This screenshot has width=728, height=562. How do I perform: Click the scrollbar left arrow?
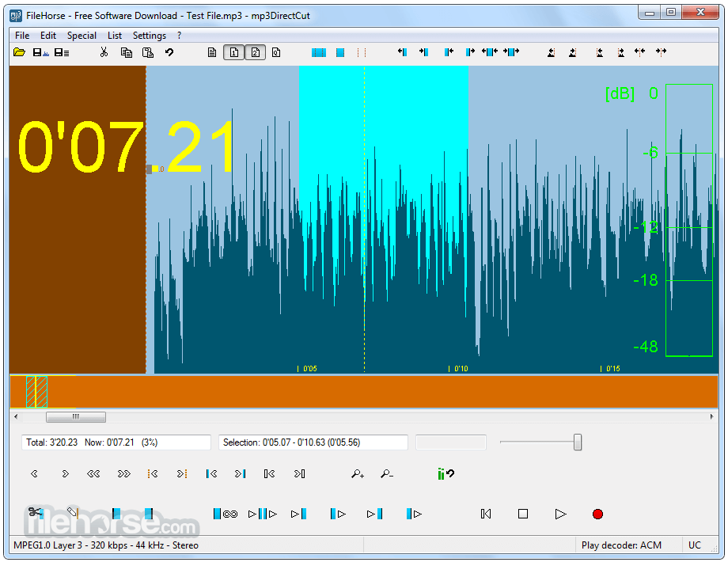point(16,416)
